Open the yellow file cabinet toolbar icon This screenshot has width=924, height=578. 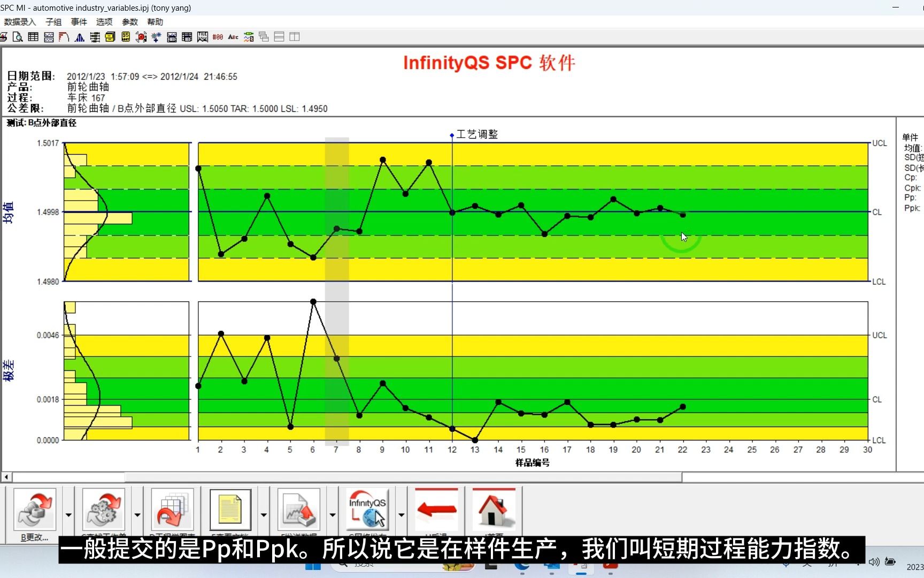point(110,37)
